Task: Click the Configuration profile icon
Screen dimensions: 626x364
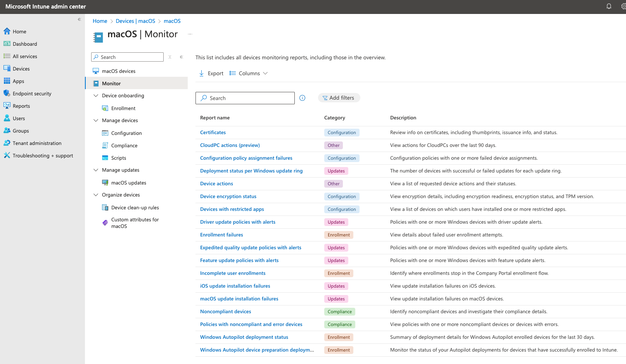Action: click(x=105, y=133)
